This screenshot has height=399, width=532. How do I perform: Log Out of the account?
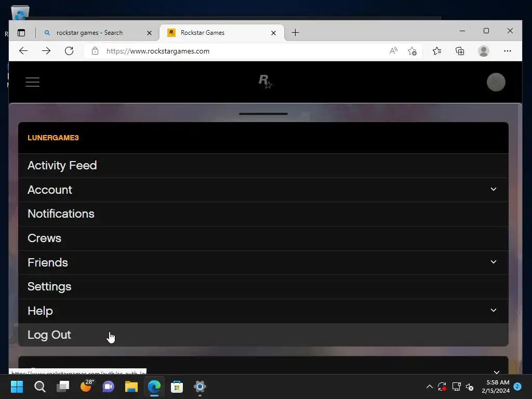(x=263, y=335)
